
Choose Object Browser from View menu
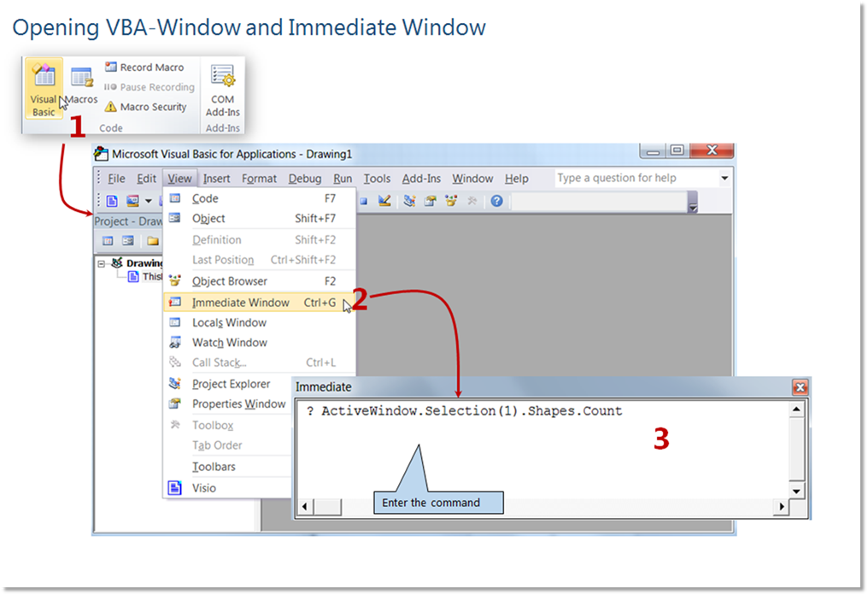(x=259, y=281)
